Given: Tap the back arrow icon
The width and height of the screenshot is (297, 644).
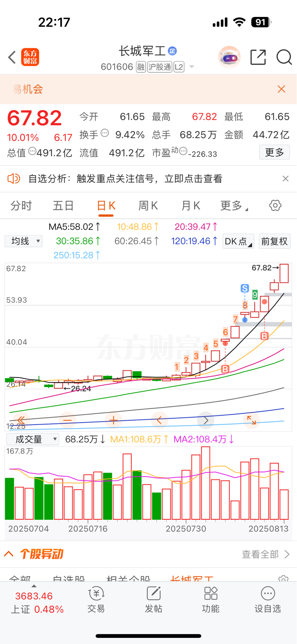Looking at the screenshot, I should (x=12, y=57).
